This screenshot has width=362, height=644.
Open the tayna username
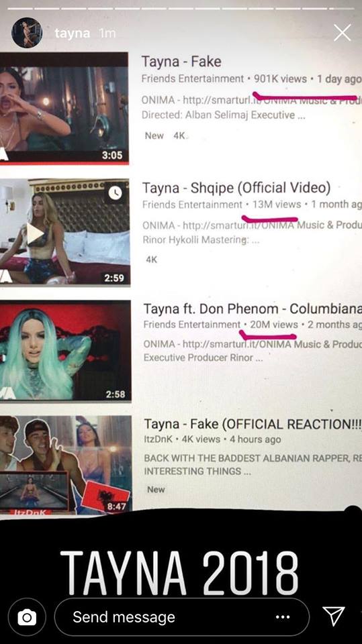(x=72, y=34)
